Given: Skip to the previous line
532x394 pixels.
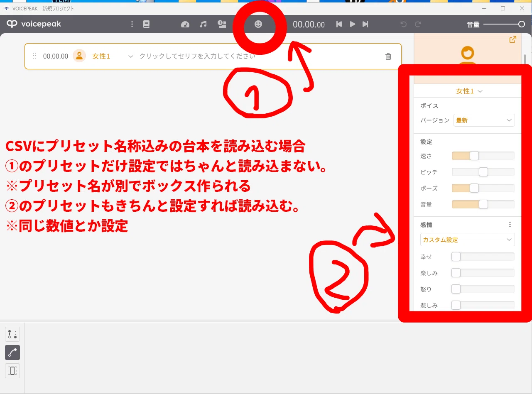Looking at the screenshot, I should [339, 24].
